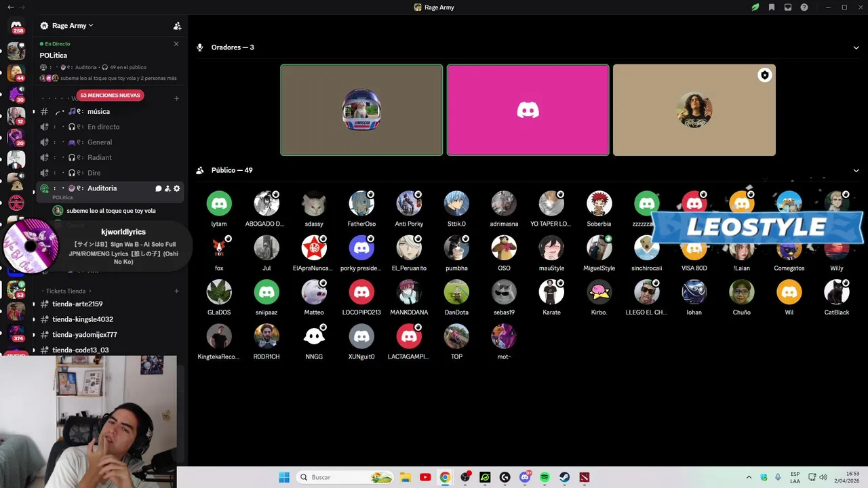Image resolution: width=868 pixels, height=488 pixels.
Task: Create an invite for the Auditoria channel
Action: point(167,188)
